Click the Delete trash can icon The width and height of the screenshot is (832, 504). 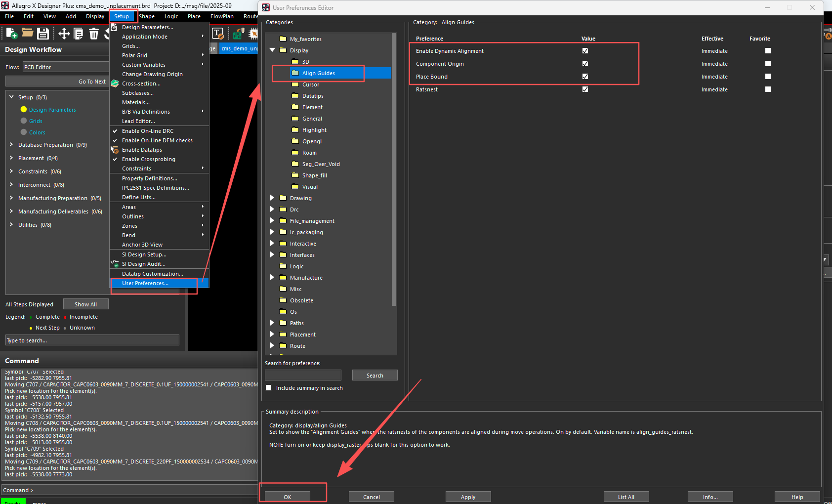tap(94, 34)
